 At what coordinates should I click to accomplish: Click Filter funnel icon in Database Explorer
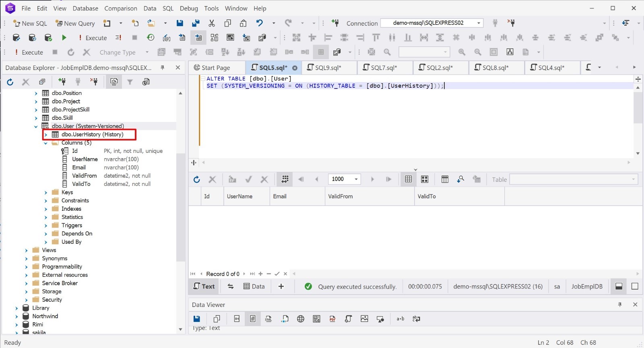[130, 82]
